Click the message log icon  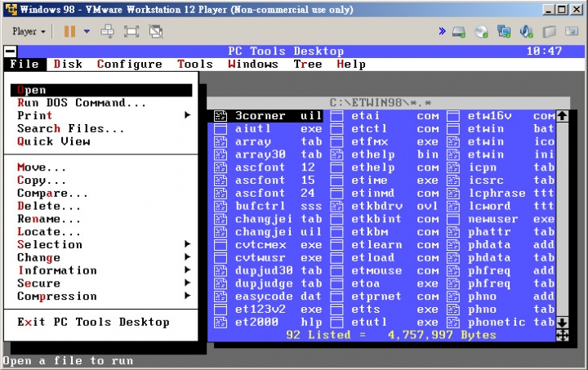tap(572, 32)
